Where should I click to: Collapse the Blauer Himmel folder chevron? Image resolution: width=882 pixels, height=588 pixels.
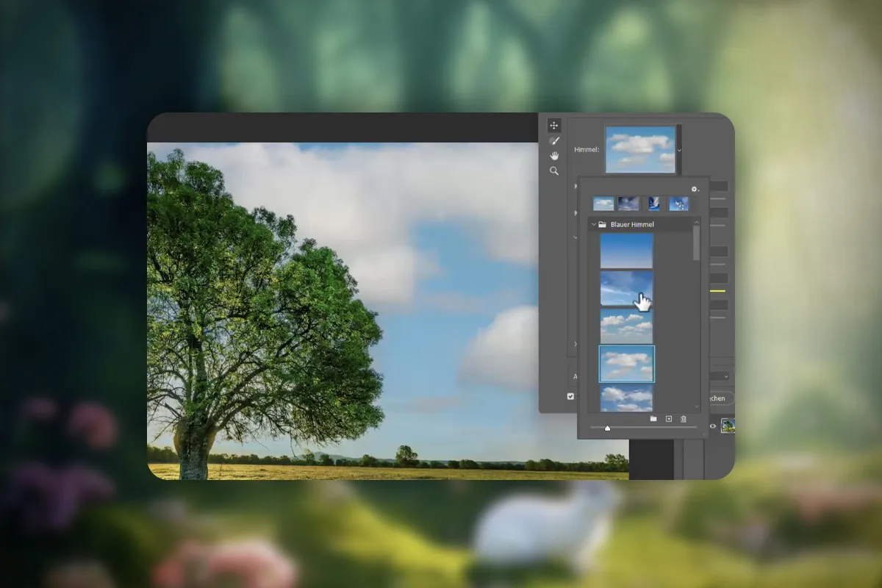click(x=592, y=224)
